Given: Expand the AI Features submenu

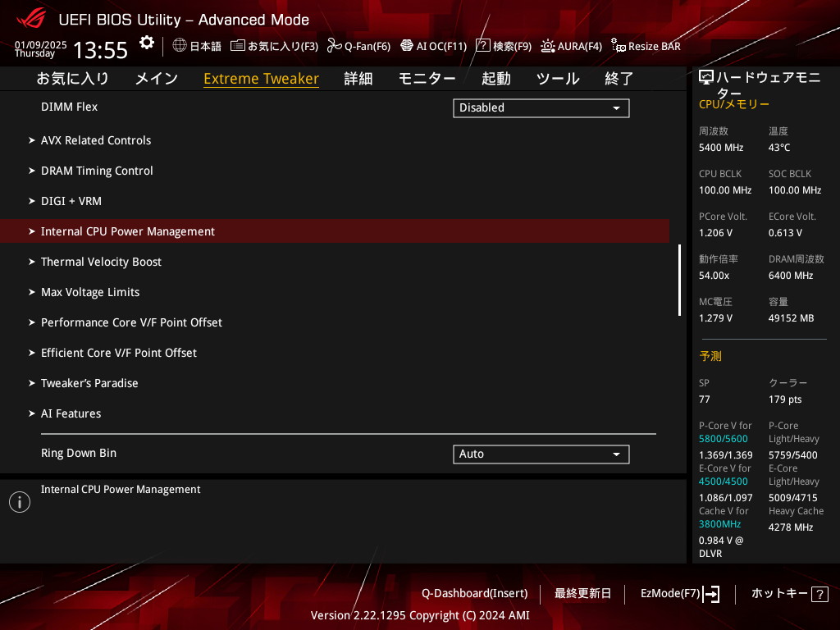Looking at the screenshot, I should [71, 413].
